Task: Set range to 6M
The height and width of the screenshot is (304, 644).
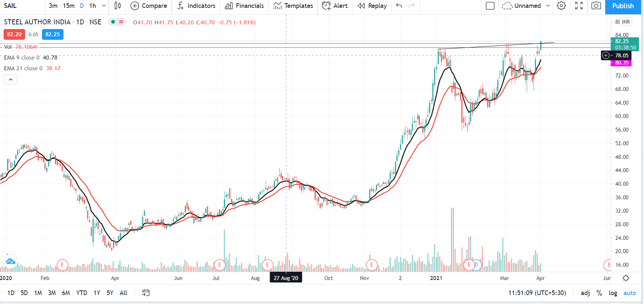Action: pyautogui.click(x=66, y=293)
